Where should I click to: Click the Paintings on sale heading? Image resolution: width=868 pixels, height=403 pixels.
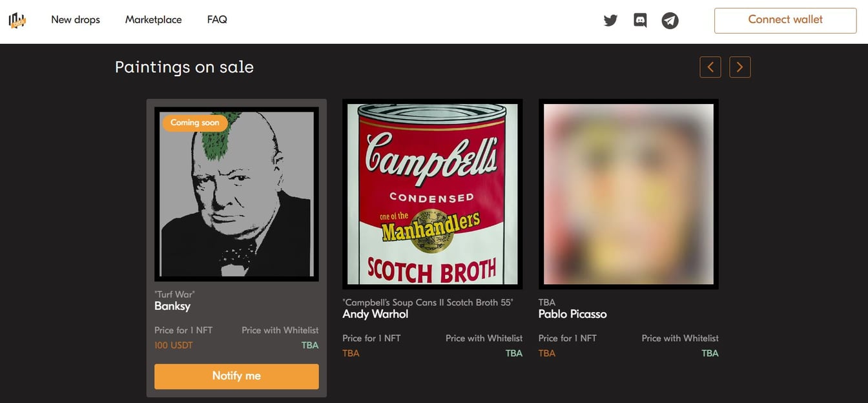[x=184, y=67]
